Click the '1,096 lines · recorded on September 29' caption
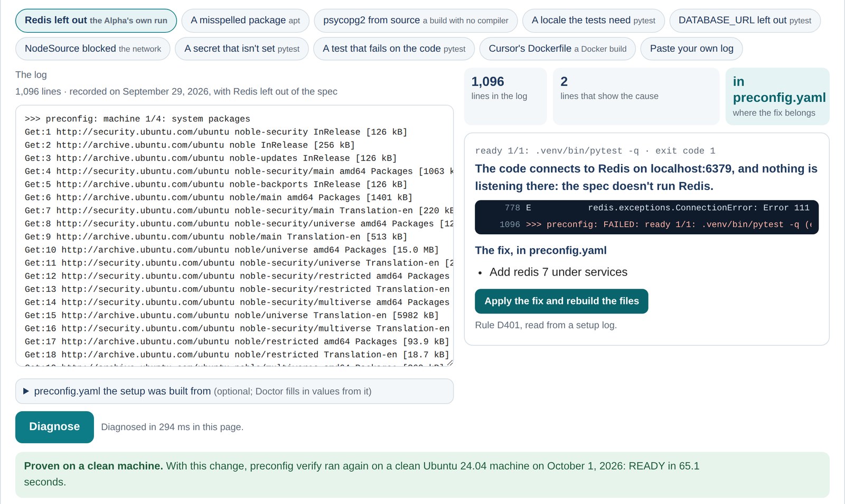The width and height of the screenshot is (845, 504). click(176, 92)
